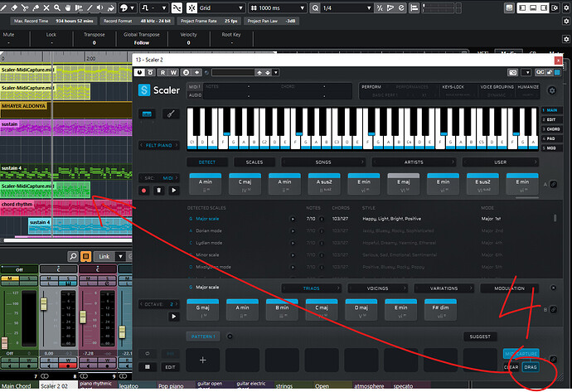Change detection source SRC MIDI selector
This screenshot has width=572, height=392.
159,178
